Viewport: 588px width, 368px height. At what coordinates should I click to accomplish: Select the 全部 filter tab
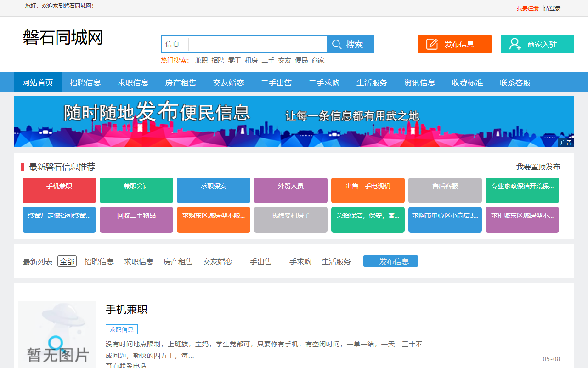click(x=67, y=261)
